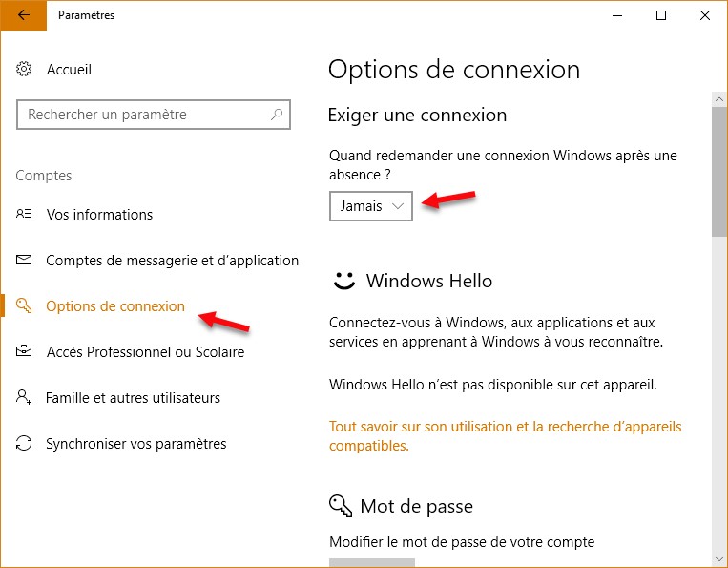Image resolution: width=728 pixels, height=568 pixels.
Task: Open Synchroniser vos paramètres
Action: pos(135,444)
